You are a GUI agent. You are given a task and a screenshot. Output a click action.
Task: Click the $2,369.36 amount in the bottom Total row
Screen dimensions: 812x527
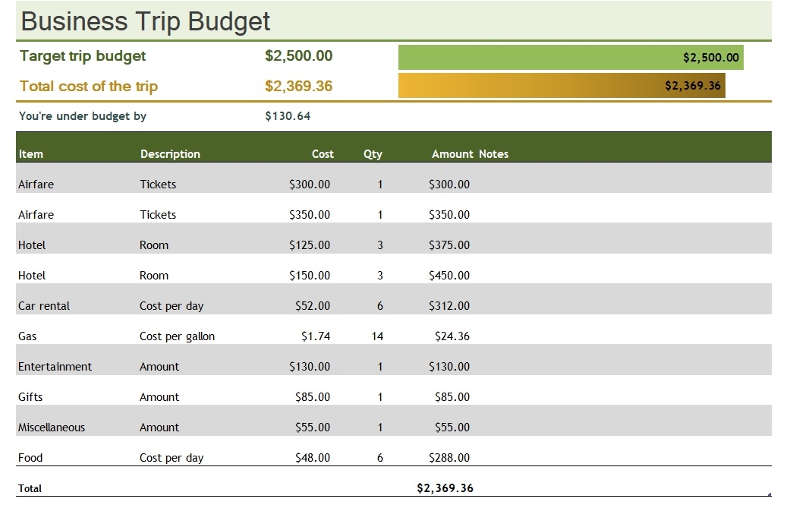click(445, 488)
